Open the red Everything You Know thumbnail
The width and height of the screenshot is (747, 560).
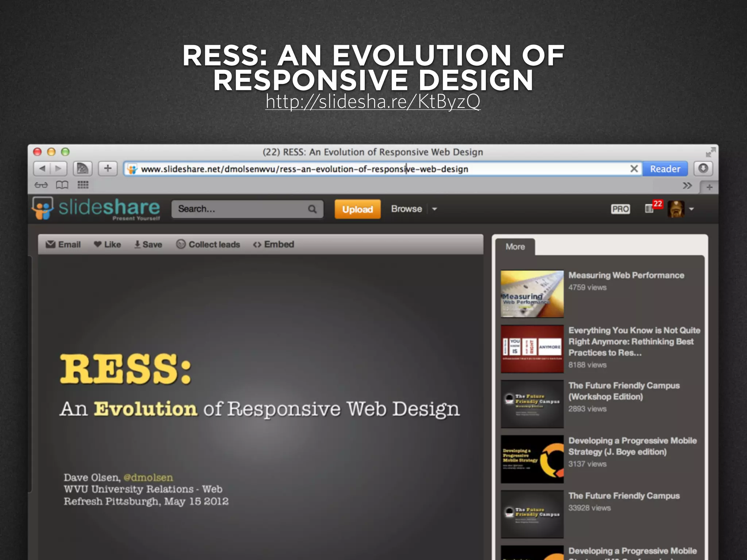click(532, 349)
